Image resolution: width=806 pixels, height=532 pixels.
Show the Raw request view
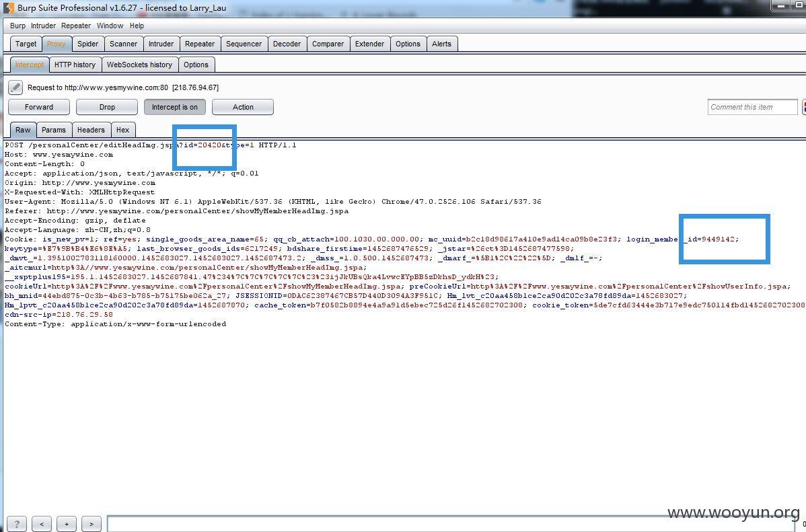tap(23, 130)
